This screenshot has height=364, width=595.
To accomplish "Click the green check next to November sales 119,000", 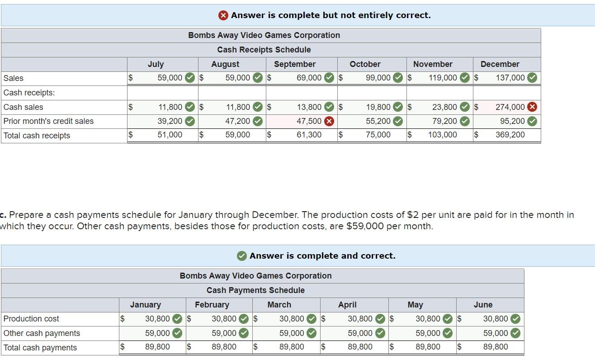I will [x=464, y=78].
